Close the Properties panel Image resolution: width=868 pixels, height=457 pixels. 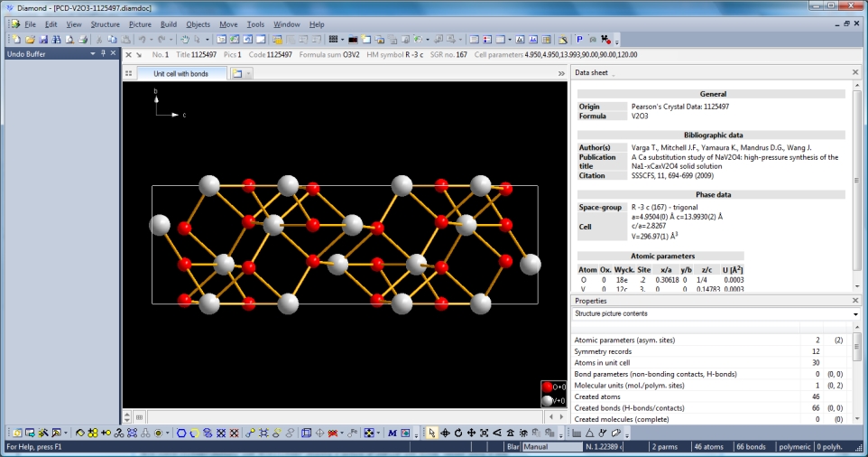[855, 301]
